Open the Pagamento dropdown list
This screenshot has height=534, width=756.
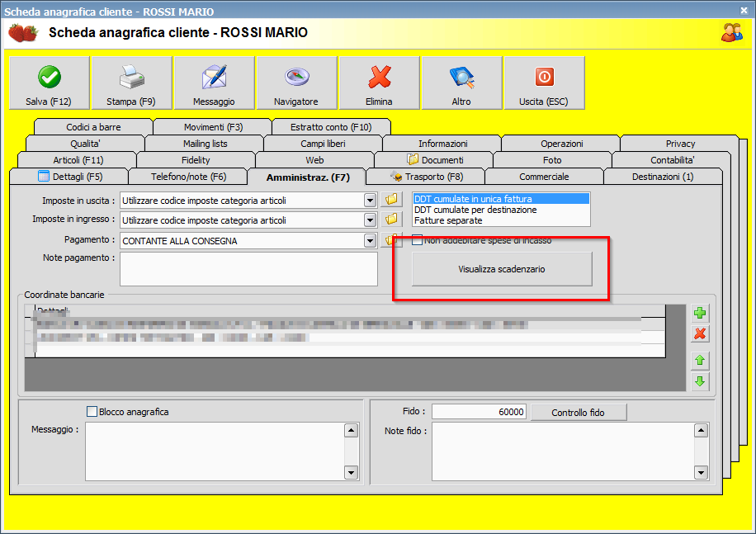[x=370, y=241]
